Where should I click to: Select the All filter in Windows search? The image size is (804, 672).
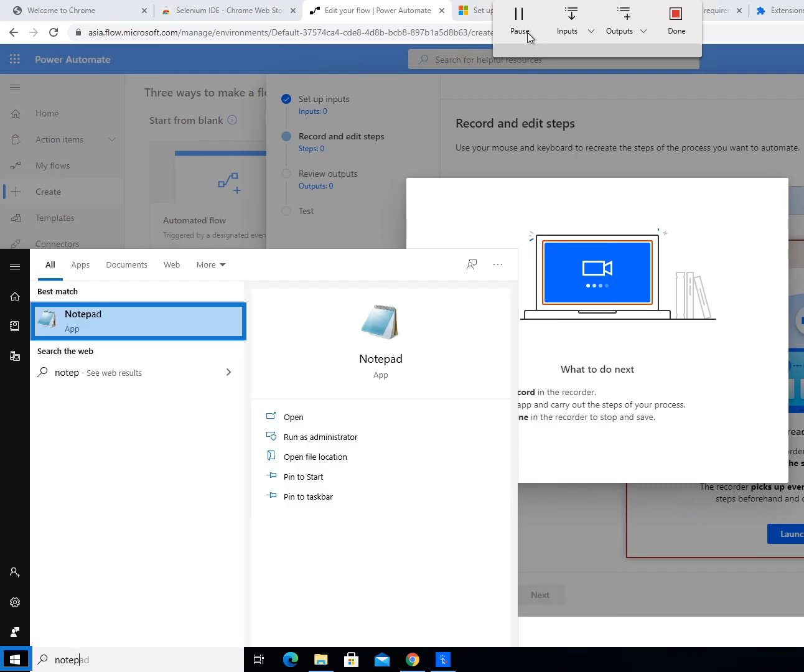point(50,264)
